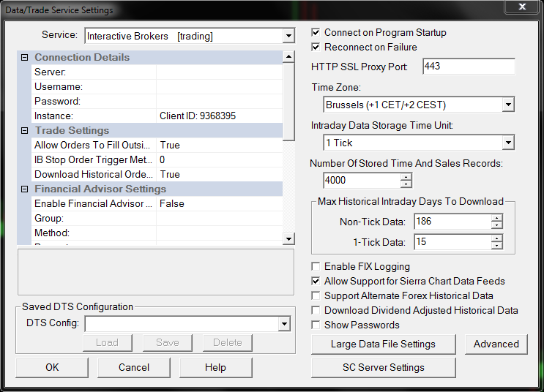The image size is (544, 392).
Task: Click the 1-Tick Data days field
Action: coord(452,242)
